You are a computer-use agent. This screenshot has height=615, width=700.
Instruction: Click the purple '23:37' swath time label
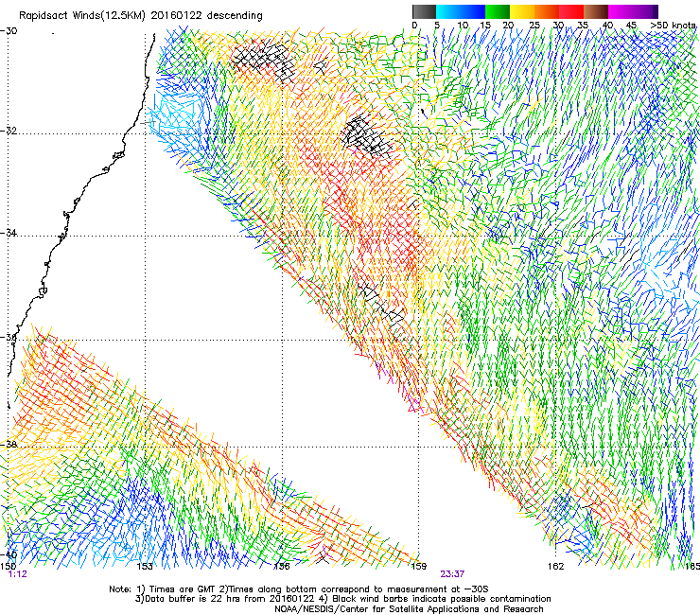[x=452, y=574]
